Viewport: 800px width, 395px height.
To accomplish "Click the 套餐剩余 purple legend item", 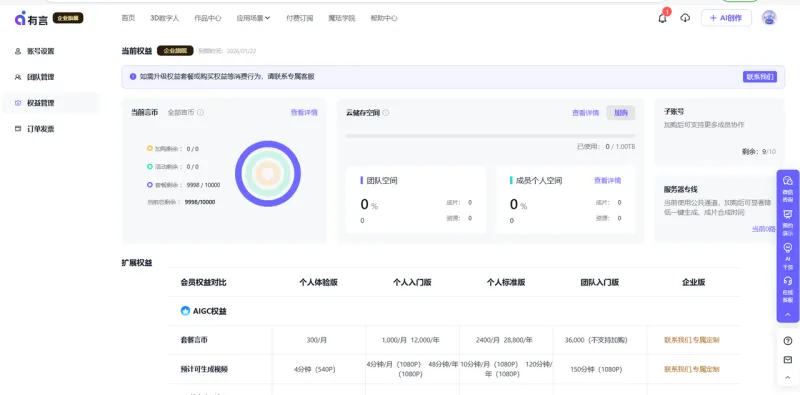I will (x=183, y=185).
